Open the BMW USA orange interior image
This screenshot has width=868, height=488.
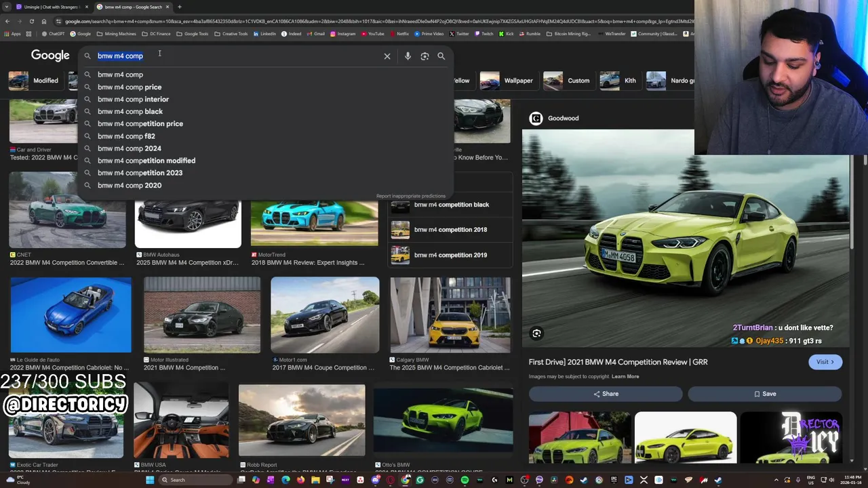coord(181,421)
